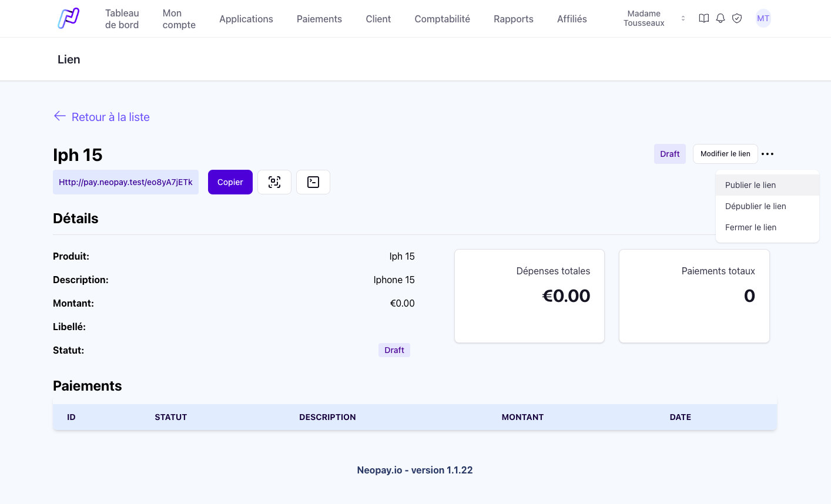Open notifications bell icon

(x=721, y=19)
